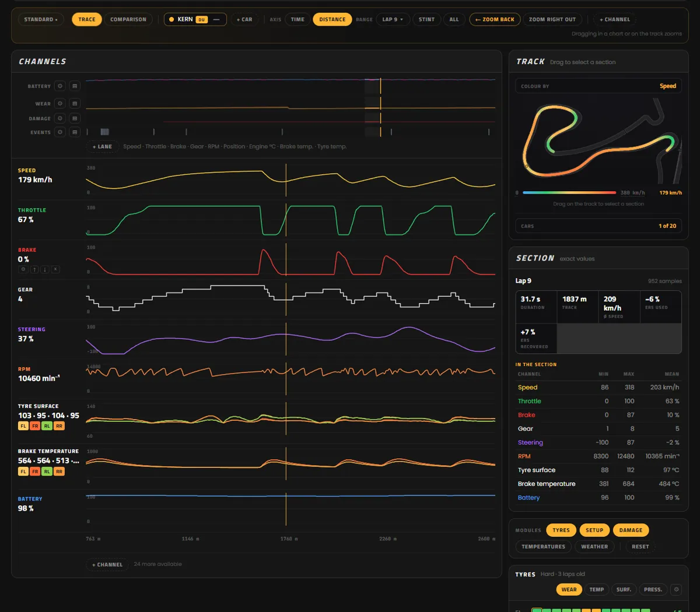Toggle RL wheel in Brake Temperature
This screenshot has height=612, width=700.
[x=47, y=472]
